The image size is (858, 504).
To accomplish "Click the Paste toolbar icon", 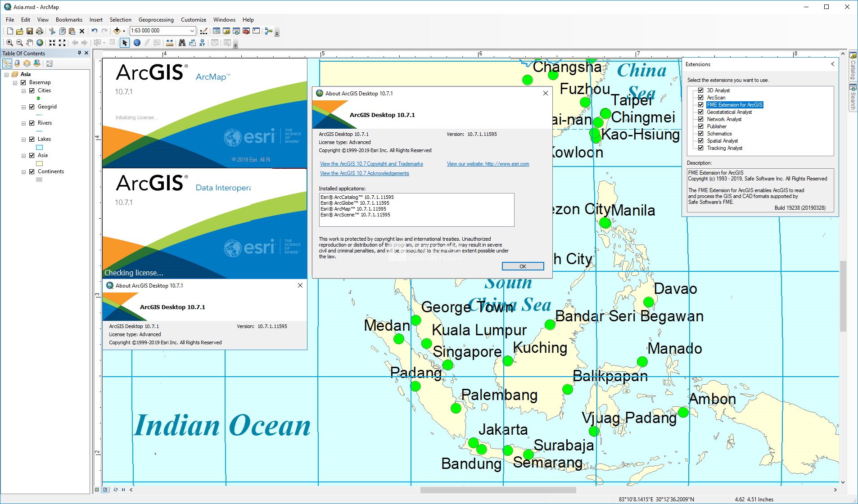I will [72, 31].
